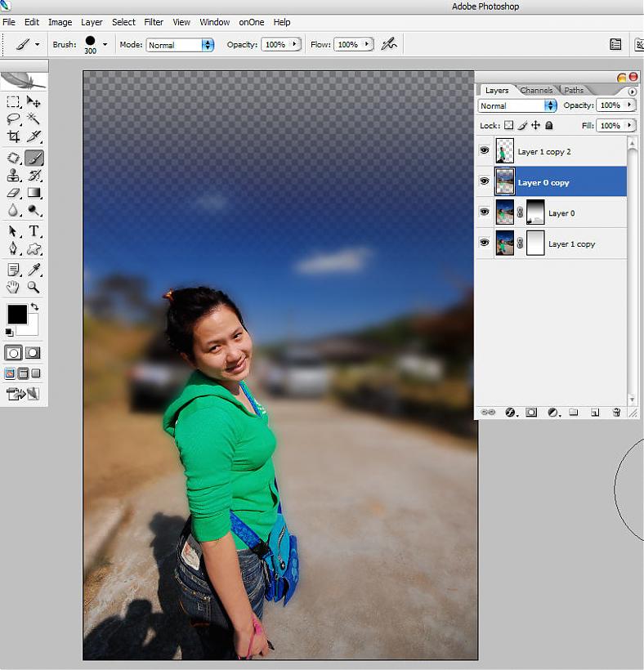
Task: Select the Blur tool
Action: 13,210
